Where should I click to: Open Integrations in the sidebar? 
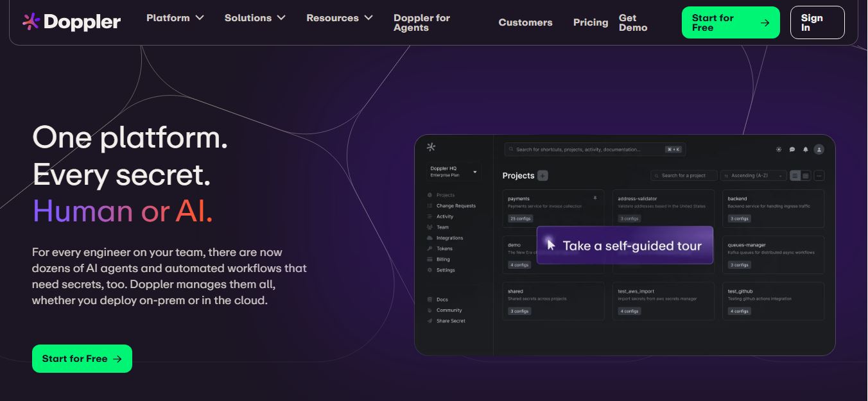click(445, 238)
